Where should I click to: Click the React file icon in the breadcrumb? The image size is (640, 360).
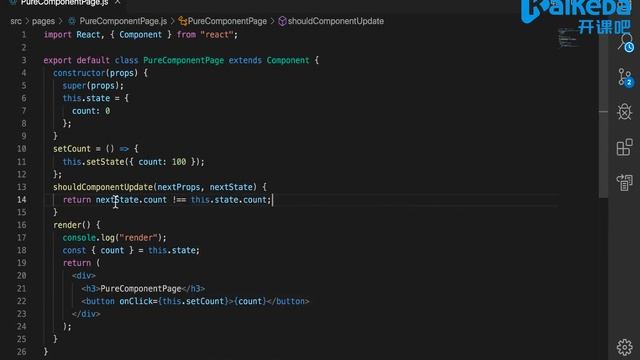[x=72, y=21]
